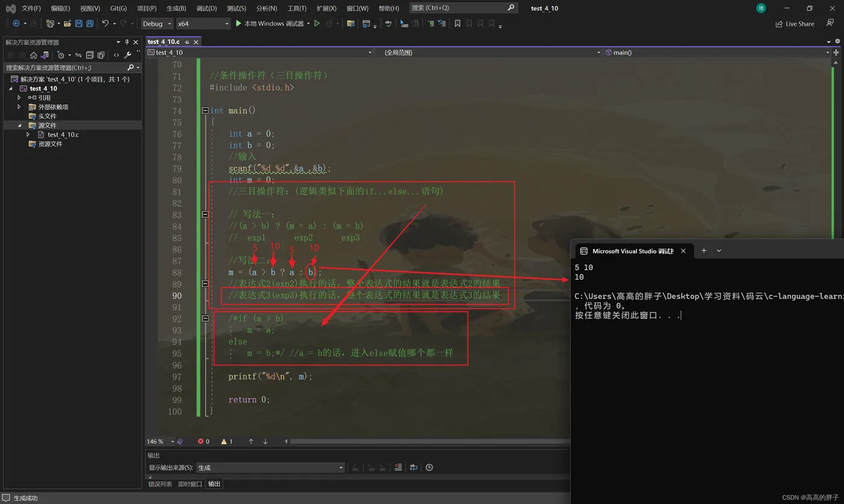The width and height of the screenshot is (844, 504).
Task: Close the Solution Explorer panel
Action: pos(136,42)
